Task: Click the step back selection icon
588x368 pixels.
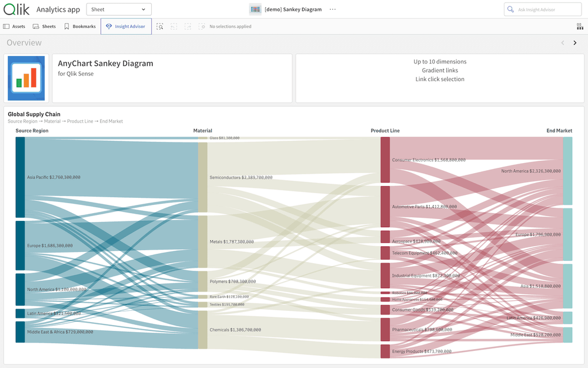Action: pos(173,26)
